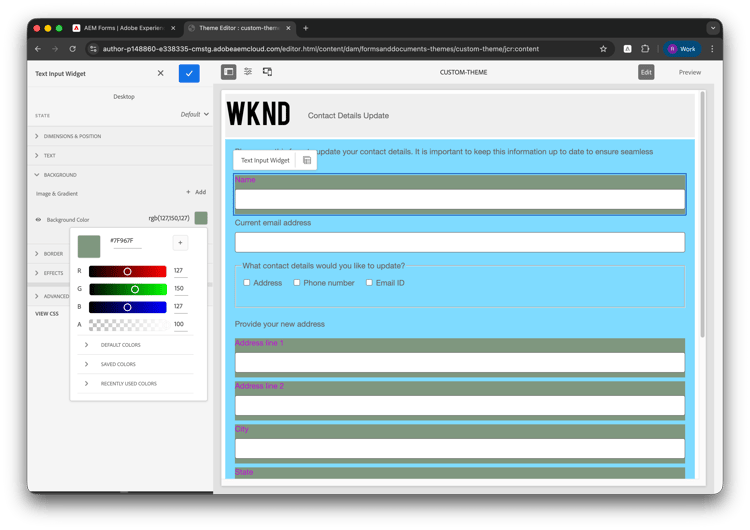The width and height of the screenshot is (750, 530).
Task: Open the emulator device icon
Action: pyautogui.click(x=267, y=72)
